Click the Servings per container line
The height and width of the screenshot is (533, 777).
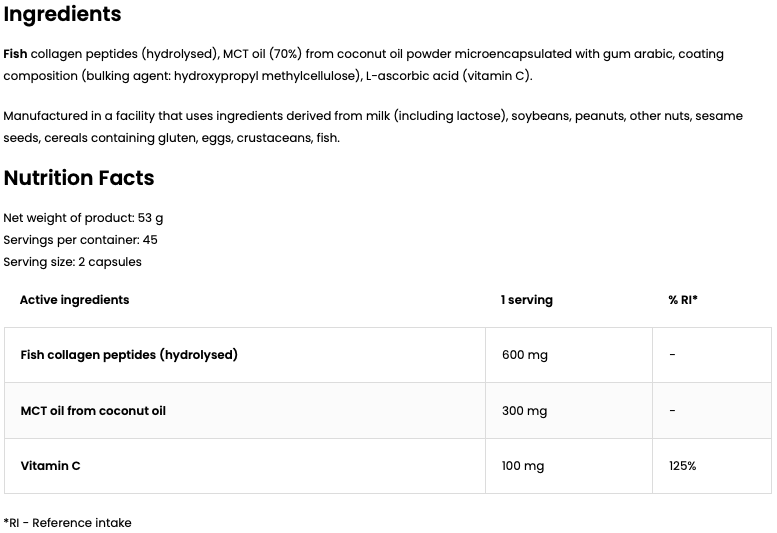[80, 240]
